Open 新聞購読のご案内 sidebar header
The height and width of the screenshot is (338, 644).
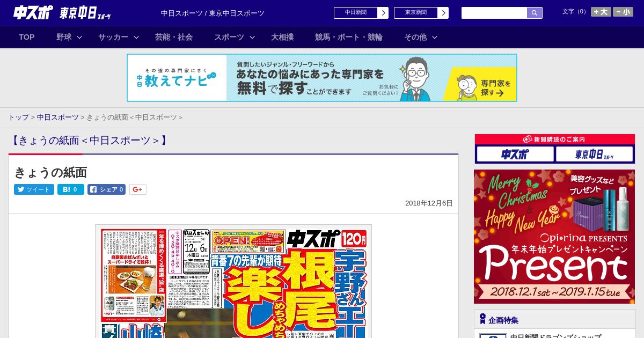click(554, 139)
